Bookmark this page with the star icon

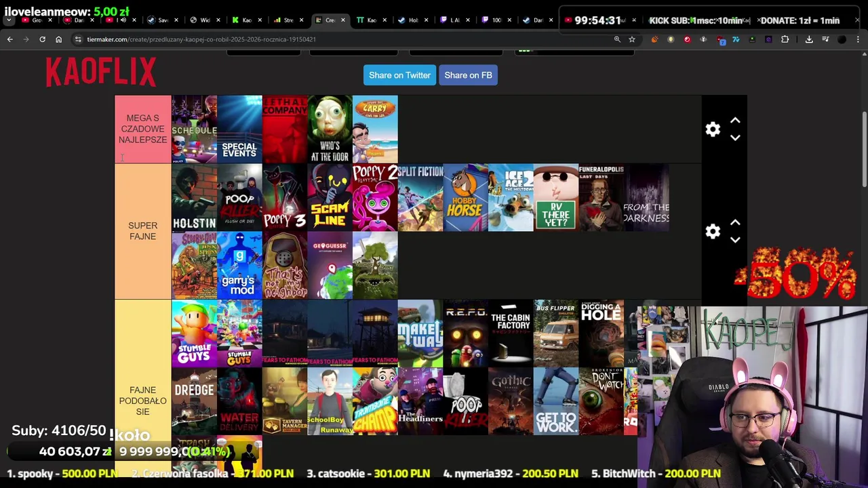coord(632,39)
